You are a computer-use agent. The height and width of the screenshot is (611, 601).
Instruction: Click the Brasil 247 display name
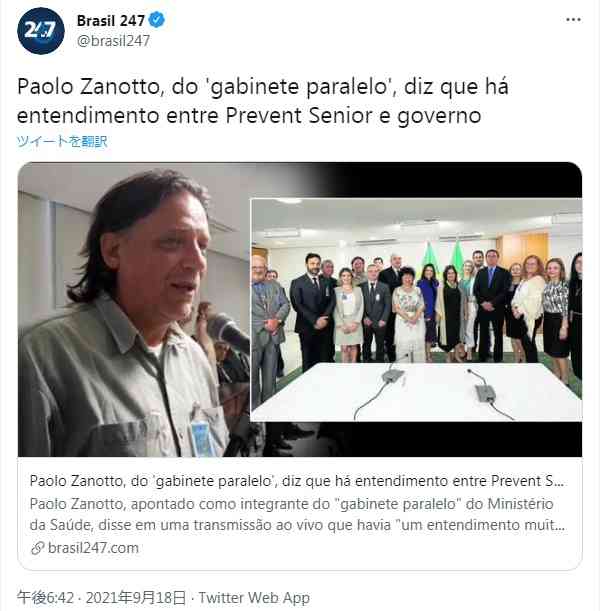(111, 21)
